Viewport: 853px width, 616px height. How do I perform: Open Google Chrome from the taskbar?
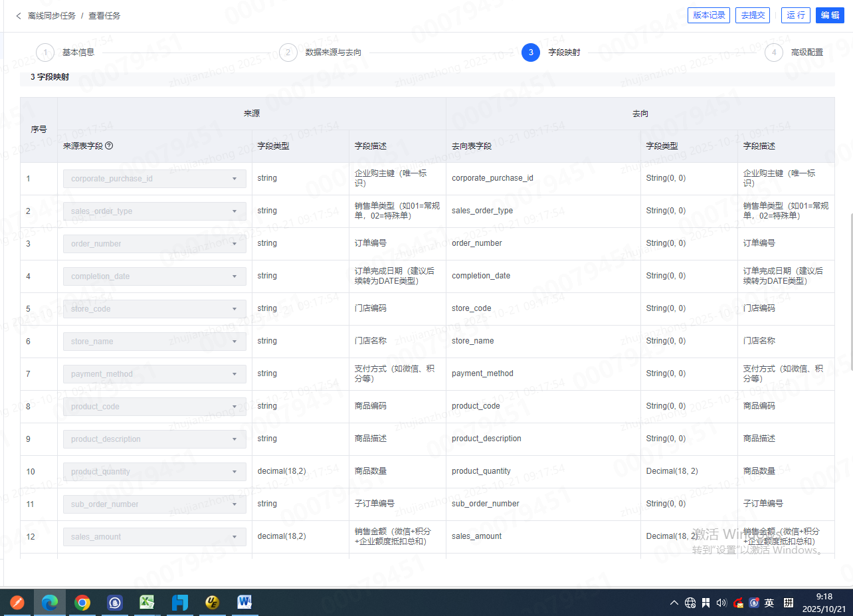tap(82, 603)
